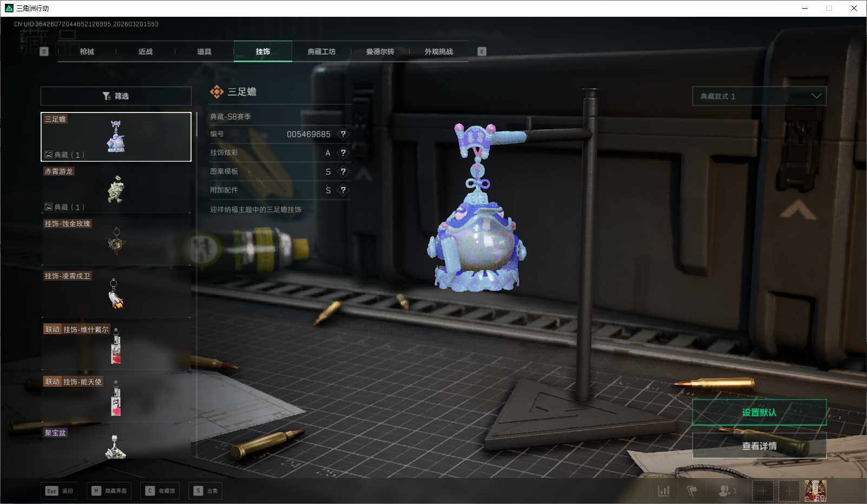867x504 pixels.
Task: Click the help icon beside 附加配件
Action: (x=343, y=190)
